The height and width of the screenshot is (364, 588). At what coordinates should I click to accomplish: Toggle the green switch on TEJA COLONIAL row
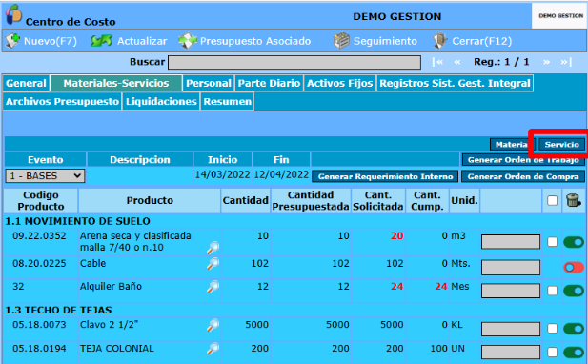click(x=574, y=352)
